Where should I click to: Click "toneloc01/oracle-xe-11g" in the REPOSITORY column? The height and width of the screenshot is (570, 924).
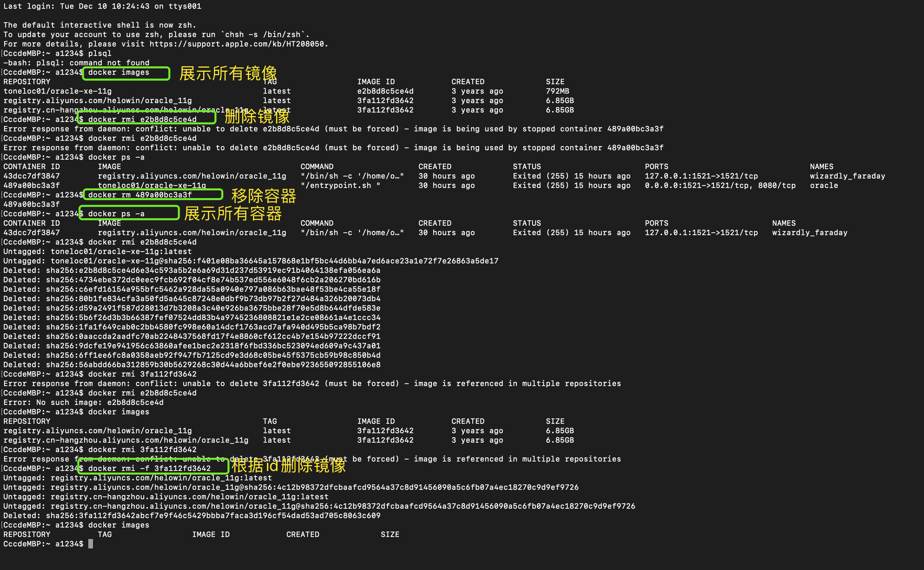click(x=57, y=91)
